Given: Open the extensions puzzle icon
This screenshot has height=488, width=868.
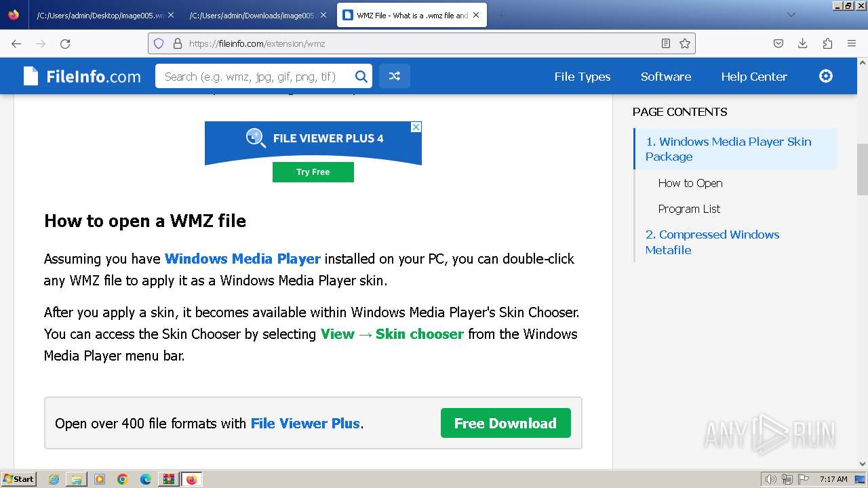Looking at the screenshot, I should click(827, 43).
